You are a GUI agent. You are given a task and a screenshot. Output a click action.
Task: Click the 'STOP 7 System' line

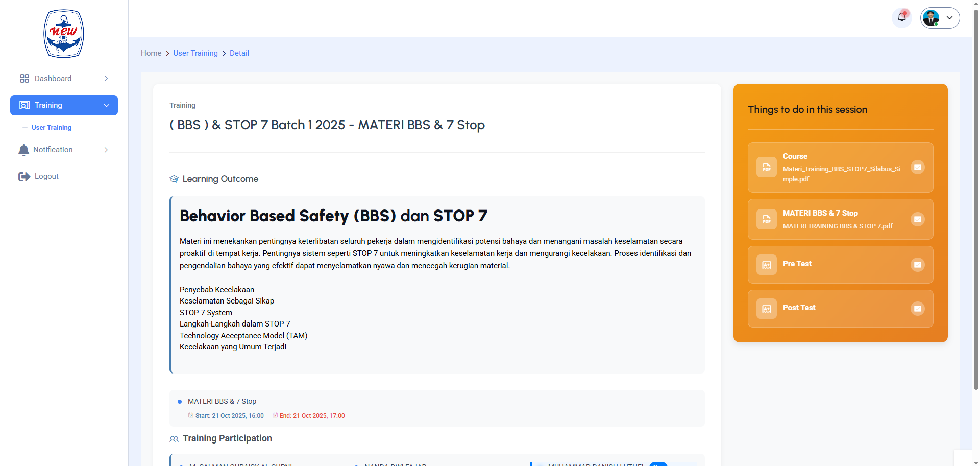tap(206, 313)
